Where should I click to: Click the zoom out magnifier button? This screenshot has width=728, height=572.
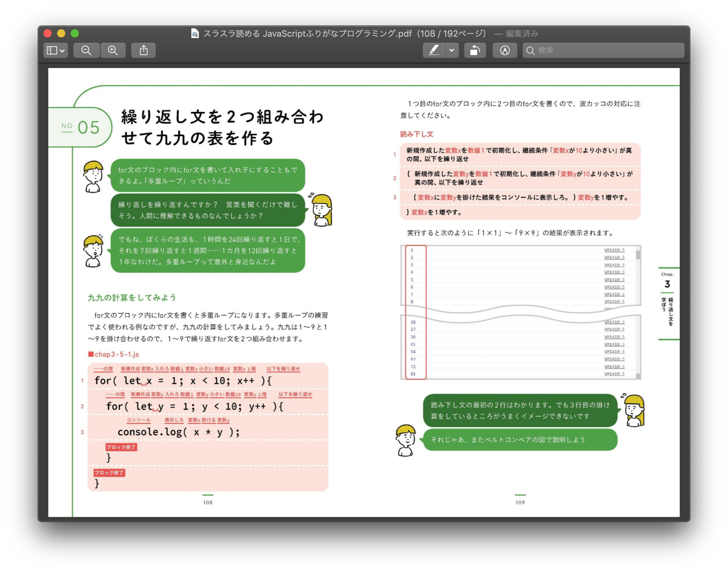[x=86, y=50]
